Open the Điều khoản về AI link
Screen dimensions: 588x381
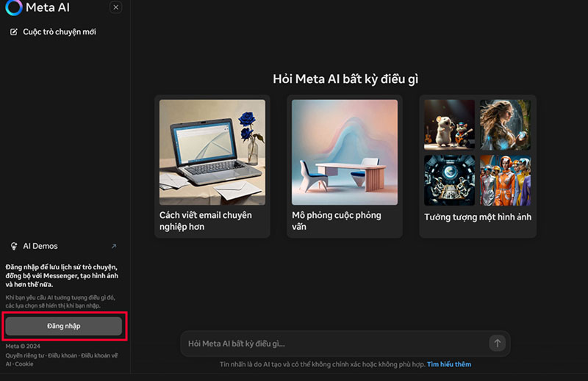coord(99,355)
